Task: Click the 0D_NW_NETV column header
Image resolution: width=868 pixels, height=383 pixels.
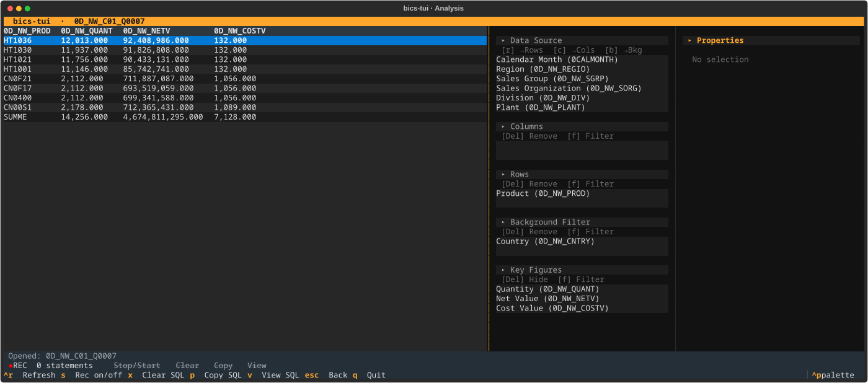Action: [147, 30]
